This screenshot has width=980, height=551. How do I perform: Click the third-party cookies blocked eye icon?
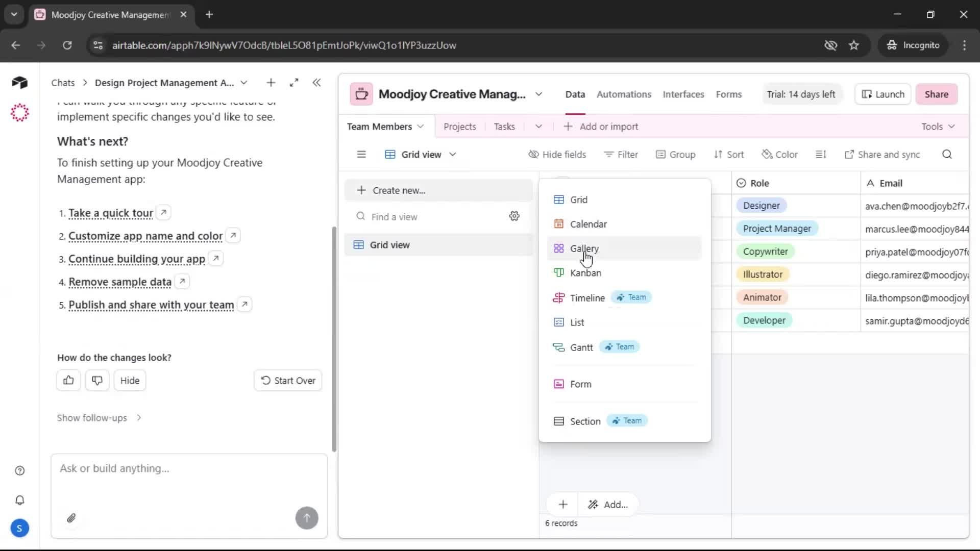[830, 45]
